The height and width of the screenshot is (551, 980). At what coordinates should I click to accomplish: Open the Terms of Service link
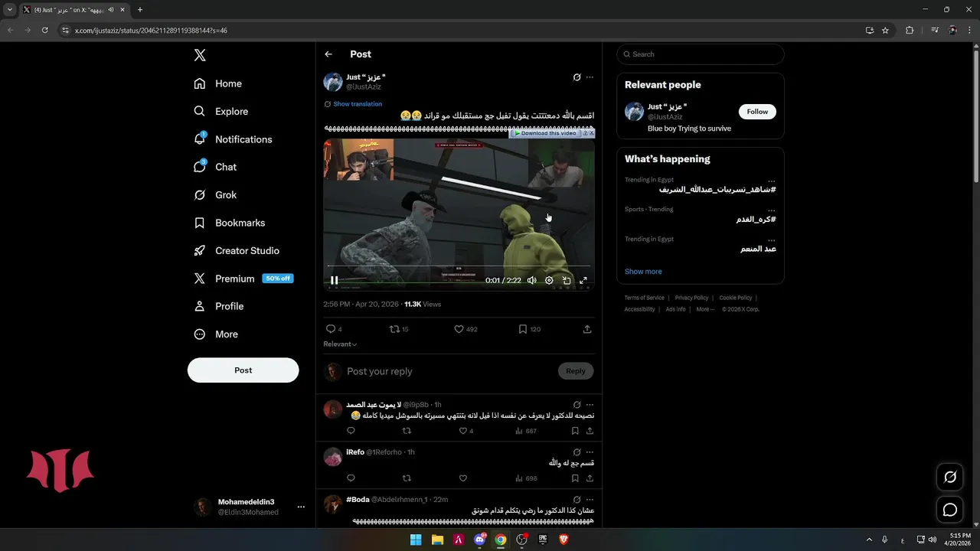[644, 298]
